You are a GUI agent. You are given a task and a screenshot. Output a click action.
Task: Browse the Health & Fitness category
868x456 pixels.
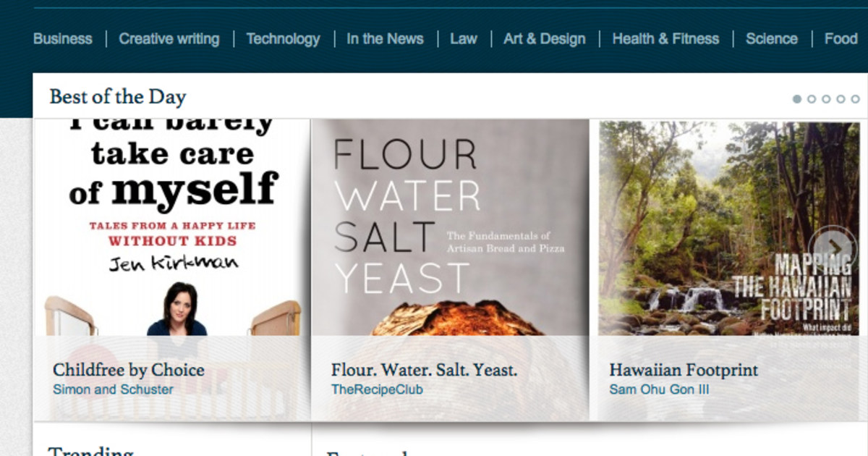tap(665, 39)
